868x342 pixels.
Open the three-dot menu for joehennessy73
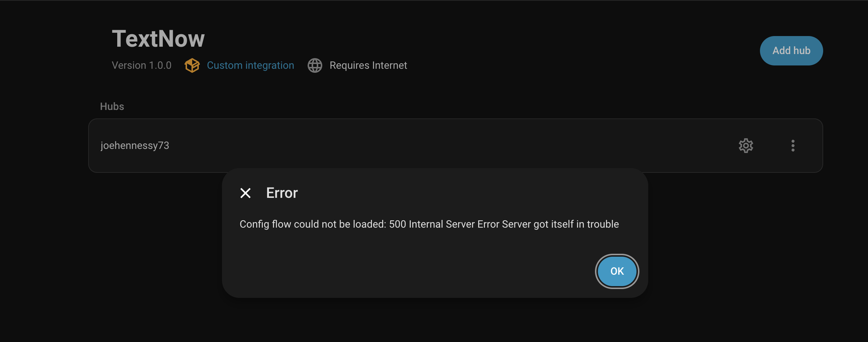point(793,146)
